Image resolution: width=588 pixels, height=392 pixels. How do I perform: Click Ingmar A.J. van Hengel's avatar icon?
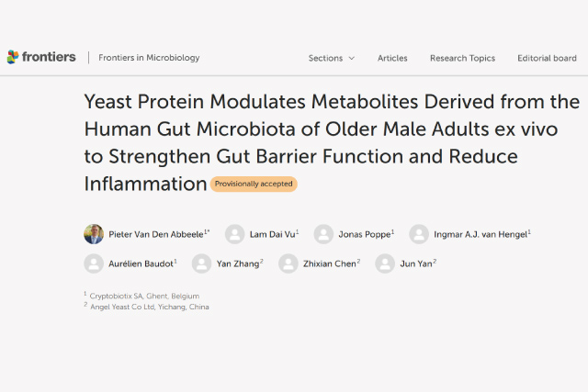click(419, 234)
